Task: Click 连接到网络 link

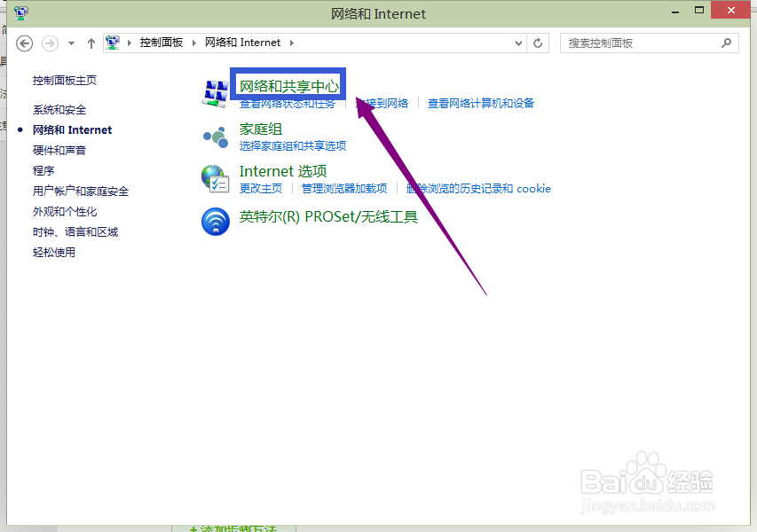Action: click(x=382, y=103)
